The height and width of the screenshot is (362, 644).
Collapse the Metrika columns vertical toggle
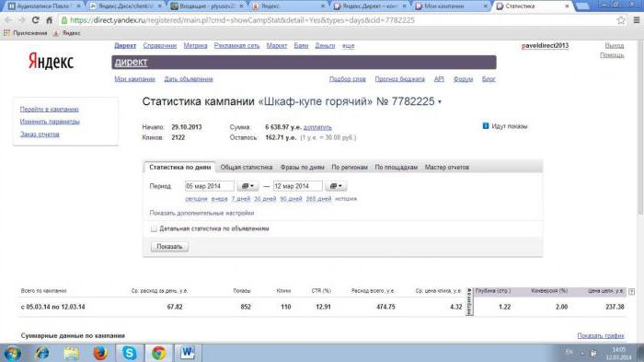pos(469,301)
